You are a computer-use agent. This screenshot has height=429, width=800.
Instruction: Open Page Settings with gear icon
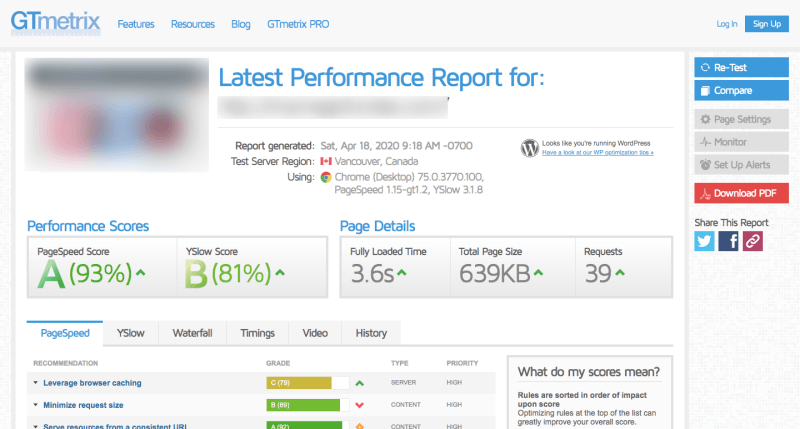741,119
